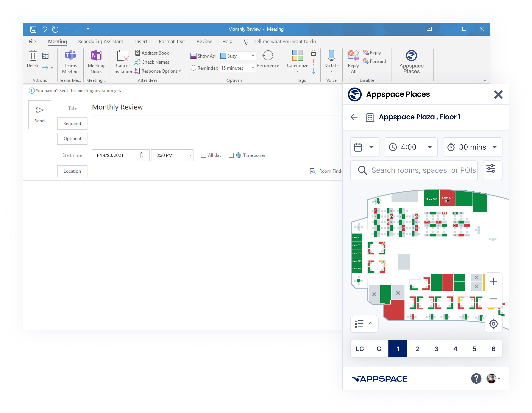Zoom out on the floor map
This screenshot has width=532, height=413.
pyautogui.click(x=494, y=299)
